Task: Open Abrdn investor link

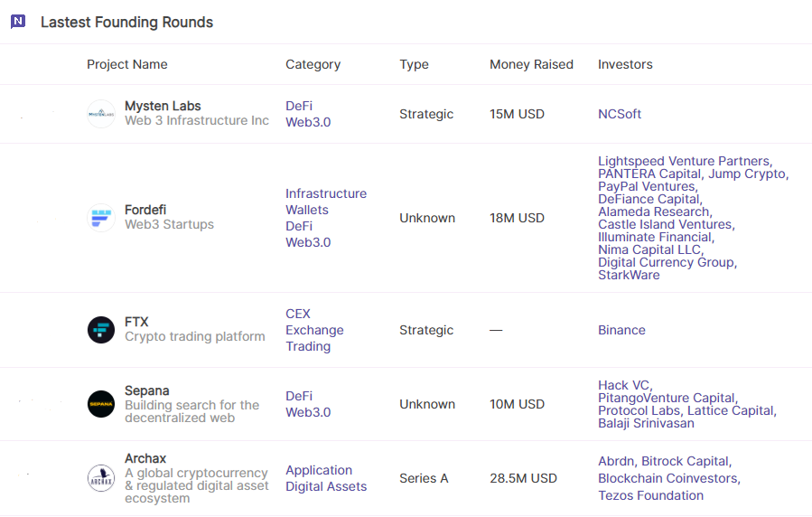Action: click(x=618, y=461)
